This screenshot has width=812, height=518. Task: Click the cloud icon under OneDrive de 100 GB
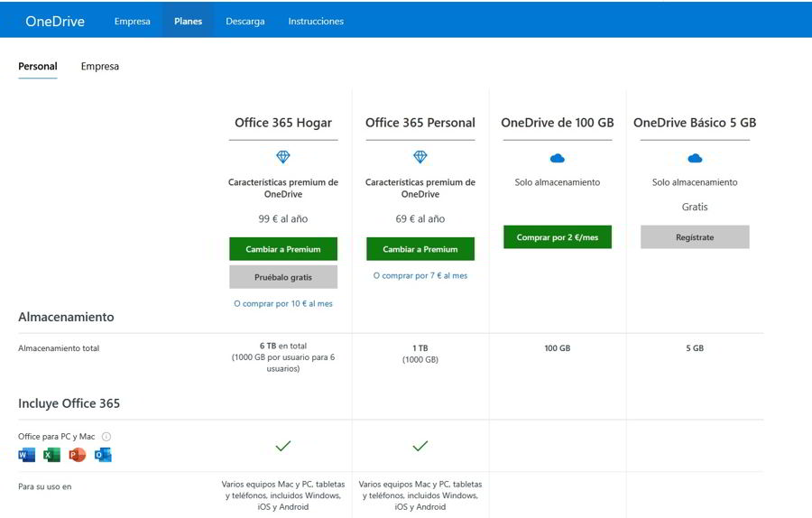click(x=557, y=158)
